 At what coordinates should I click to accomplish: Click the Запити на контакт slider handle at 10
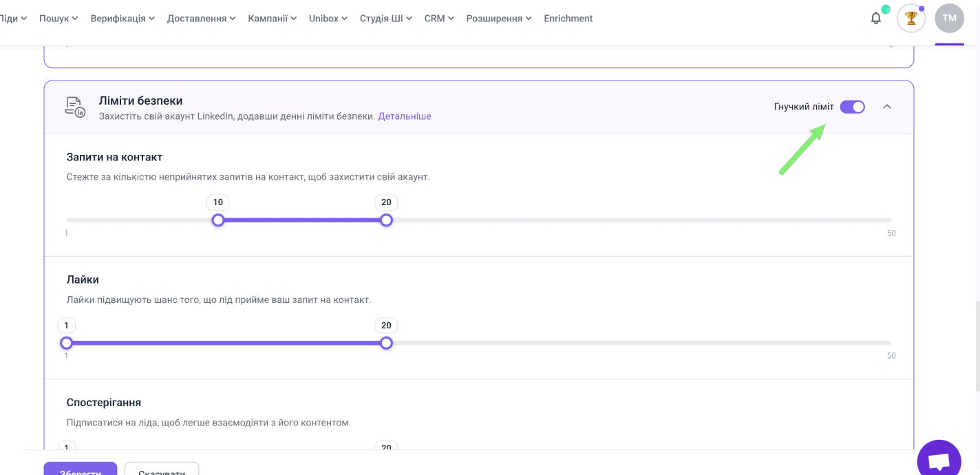click(218, 220)
